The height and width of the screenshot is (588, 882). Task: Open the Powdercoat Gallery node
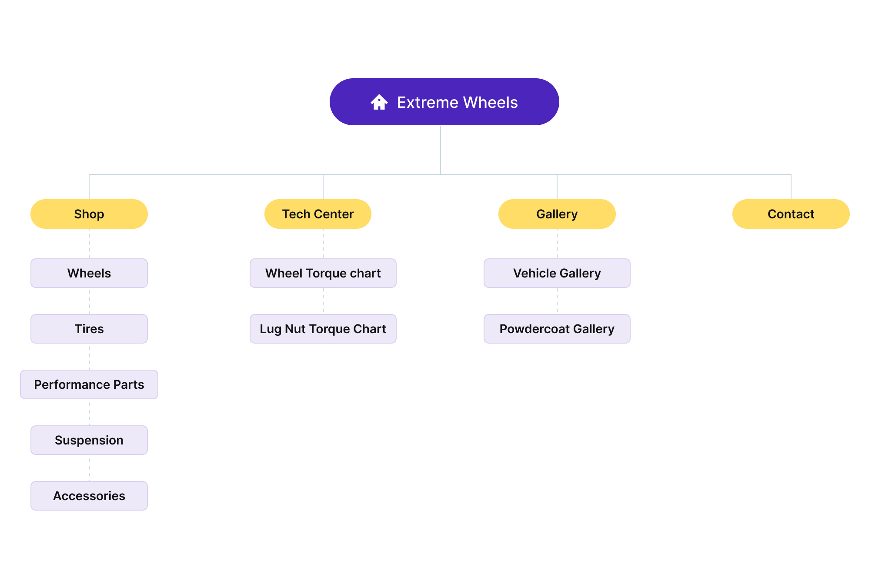[x=557, y=329]
